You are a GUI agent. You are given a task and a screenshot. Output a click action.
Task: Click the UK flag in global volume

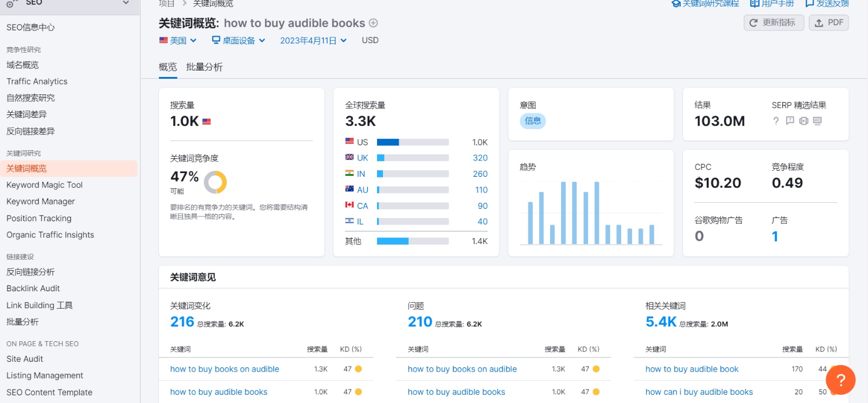click(349, 157)
